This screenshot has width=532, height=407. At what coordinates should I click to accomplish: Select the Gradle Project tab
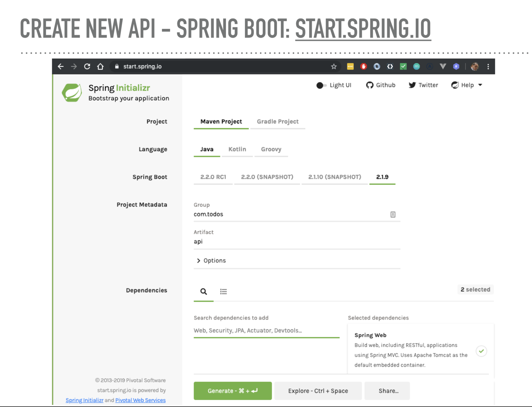click(x=278, y=121)
